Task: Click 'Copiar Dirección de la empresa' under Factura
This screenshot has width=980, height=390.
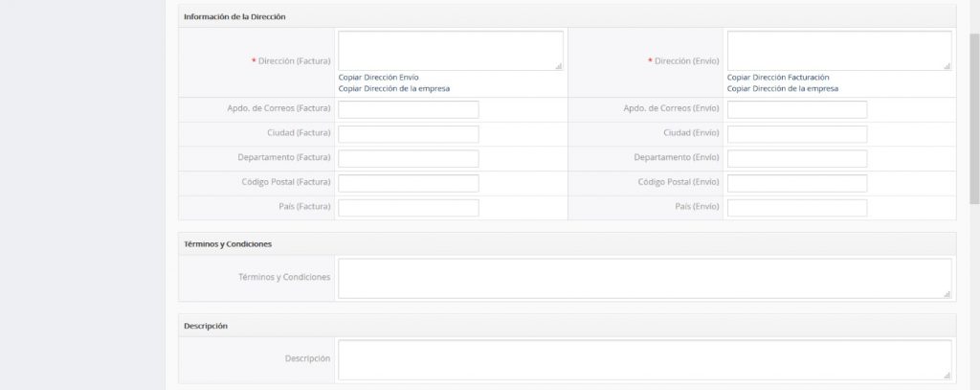Action: (394, 88)
